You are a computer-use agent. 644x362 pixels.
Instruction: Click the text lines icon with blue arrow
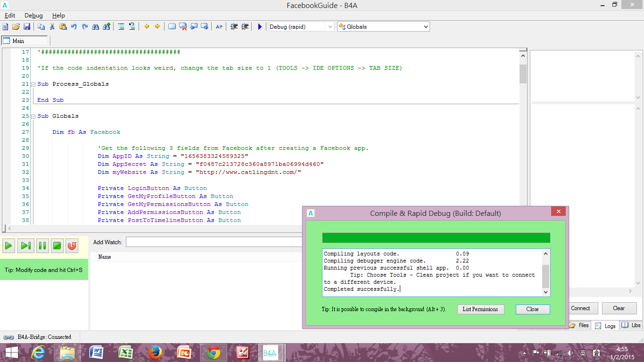132,27
